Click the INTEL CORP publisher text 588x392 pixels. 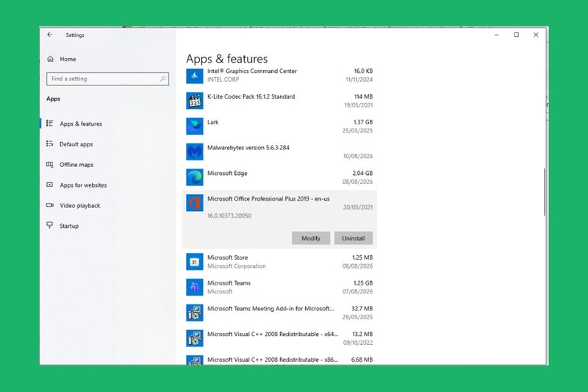tap(223, 79)
